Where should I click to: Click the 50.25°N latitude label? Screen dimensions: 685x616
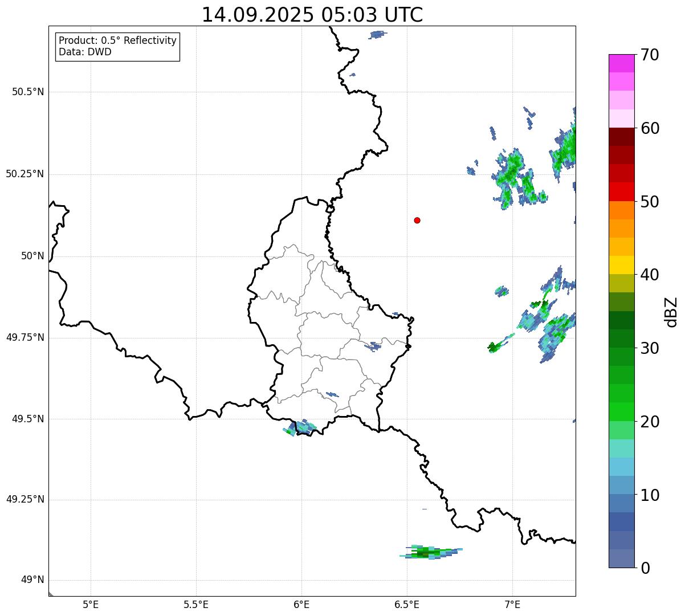pos(25,174)
